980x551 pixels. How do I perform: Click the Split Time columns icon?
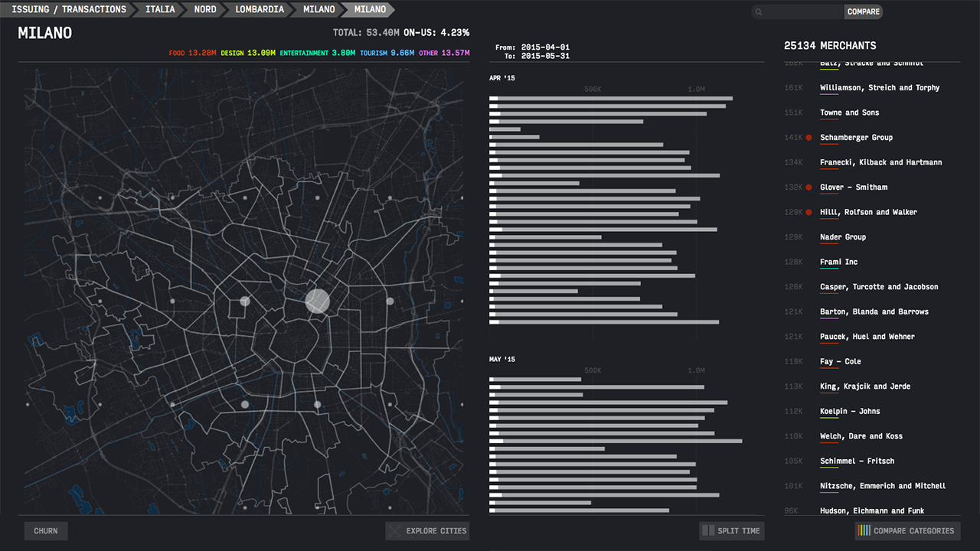pos(708,531)
